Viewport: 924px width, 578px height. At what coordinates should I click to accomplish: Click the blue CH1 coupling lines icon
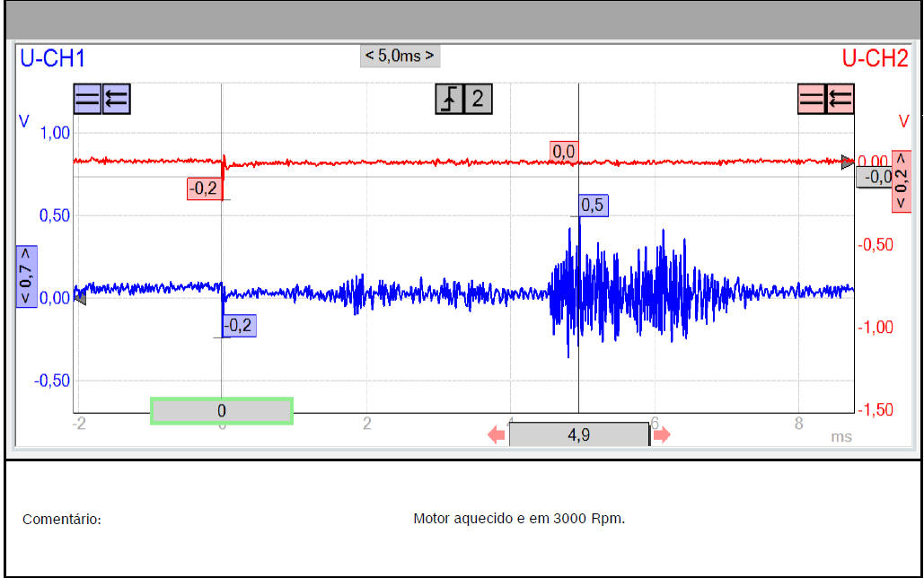point(87,99)
